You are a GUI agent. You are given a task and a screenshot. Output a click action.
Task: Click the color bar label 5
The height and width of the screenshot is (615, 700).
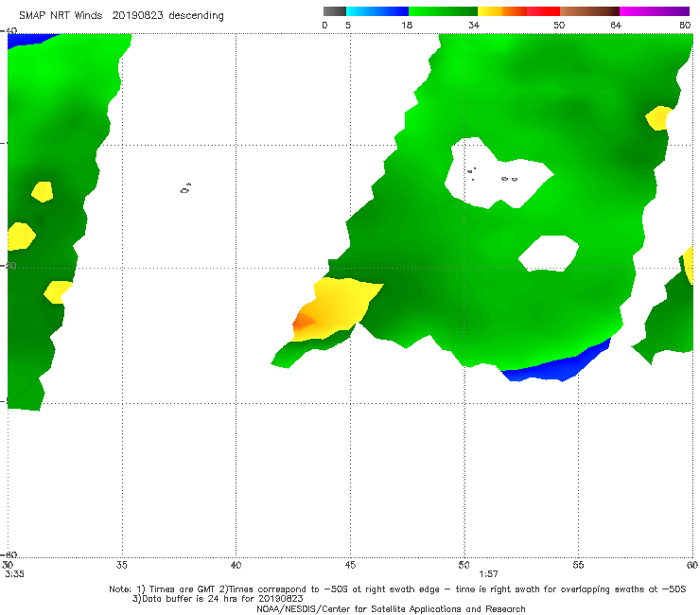348,25
